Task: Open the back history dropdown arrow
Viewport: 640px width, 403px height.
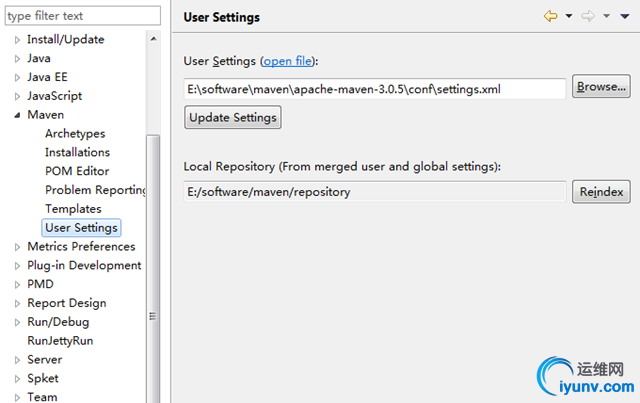Action: (x=569, y=16)
